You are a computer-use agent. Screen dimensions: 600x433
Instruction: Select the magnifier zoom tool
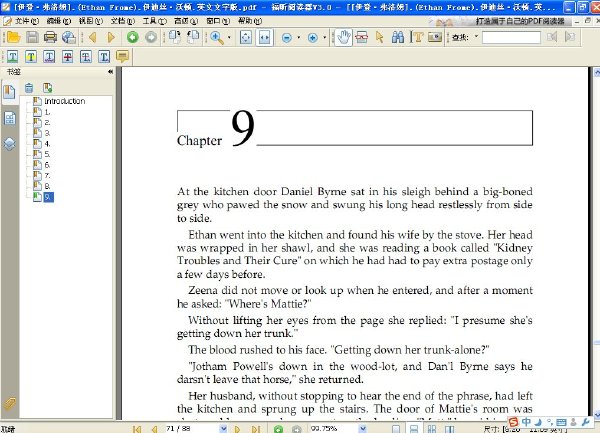coord(217,37)
